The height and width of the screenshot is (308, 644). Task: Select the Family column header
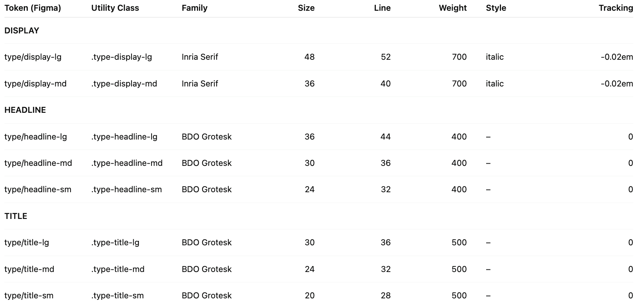coord(195,8)
